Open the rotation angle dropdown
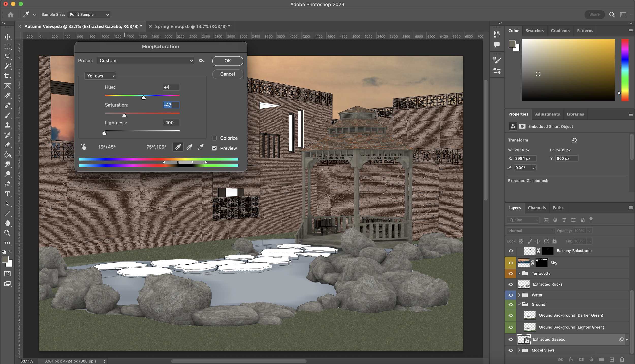The image size is (635, 364). pyautogui.click(x=534, y=168)
